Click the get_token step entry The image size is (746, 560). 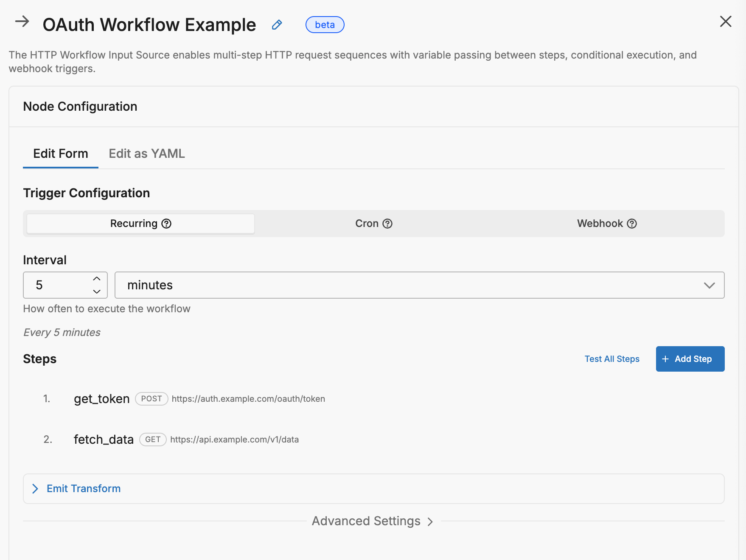pos(101,399)
